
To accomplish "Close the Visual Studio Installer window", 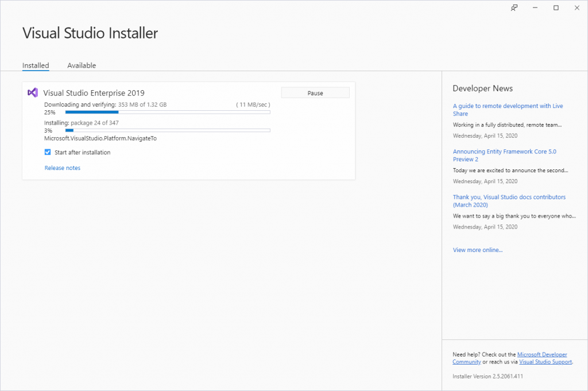I will (x=577, y=8).
